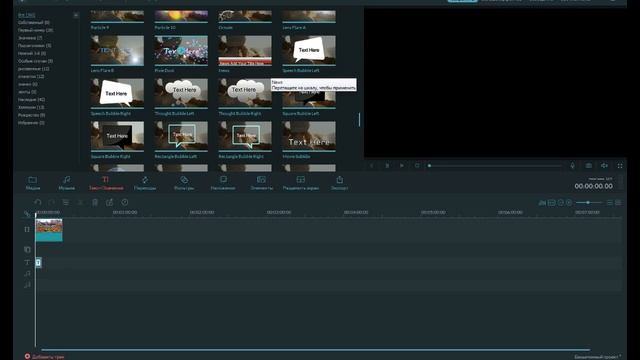
Task: Select the video clip on the timeline
Action: click(x=49, y=230)
